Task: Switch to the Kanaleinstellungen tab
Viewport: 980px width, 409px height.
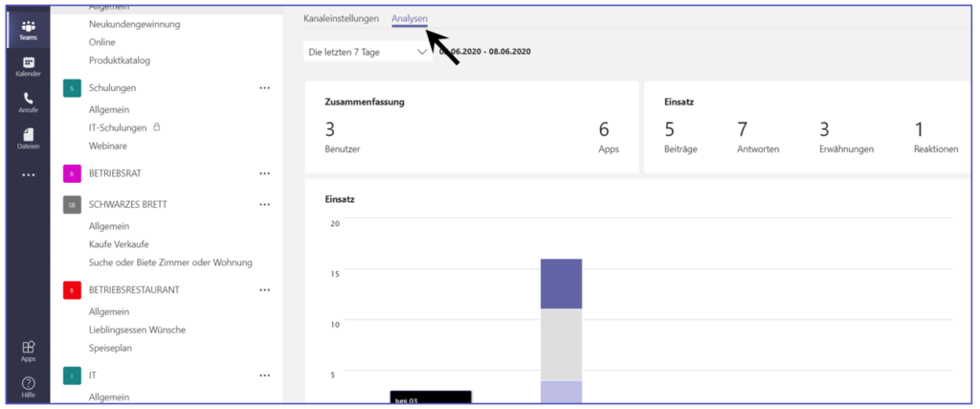Action: coord(342,19)
